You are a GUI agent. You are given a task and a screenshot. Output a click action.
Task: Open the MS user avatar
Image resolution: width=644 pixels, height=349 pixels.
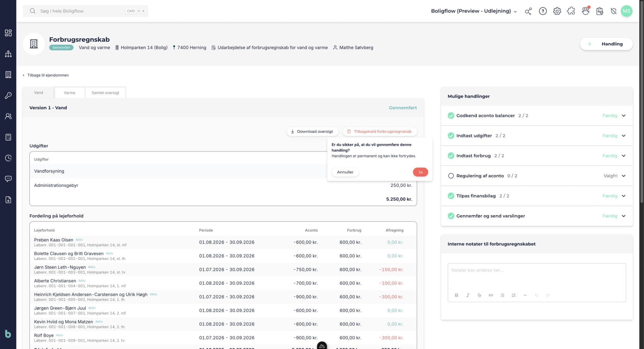(x=626, y=11)
